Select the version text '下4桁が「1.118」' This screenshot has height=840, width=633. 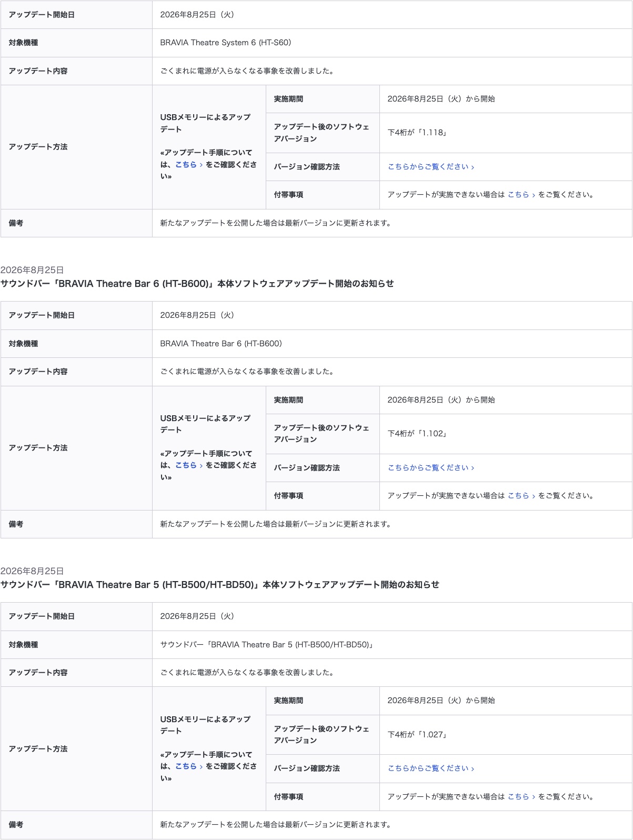point(417,133)
